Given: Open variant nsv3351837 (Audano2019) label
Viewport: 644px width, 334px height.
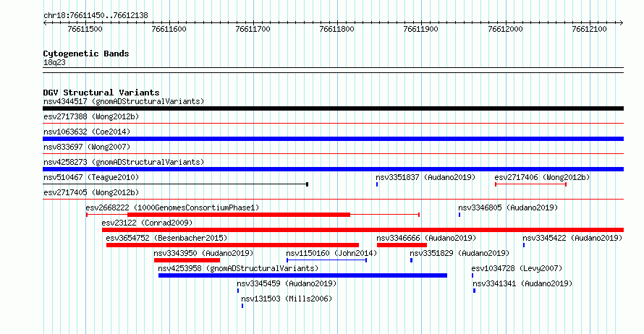Looking at the screenshot, I should point(425,177).
